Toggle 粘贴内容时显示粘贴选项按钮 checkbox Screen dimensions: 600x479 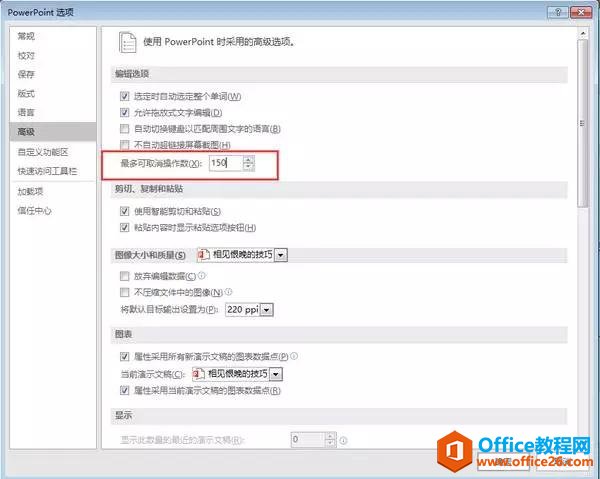point(124,228)
